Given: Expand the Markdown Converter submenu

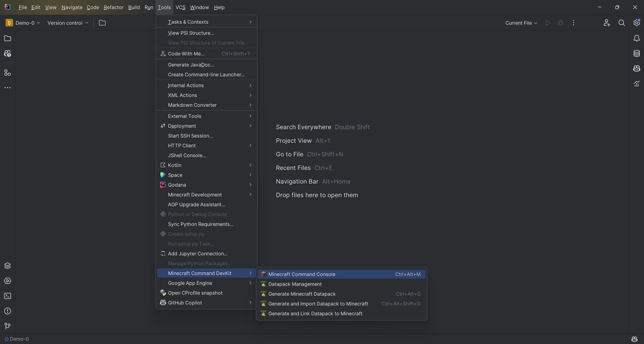Looking at the screenshot, I should (206, 105).
